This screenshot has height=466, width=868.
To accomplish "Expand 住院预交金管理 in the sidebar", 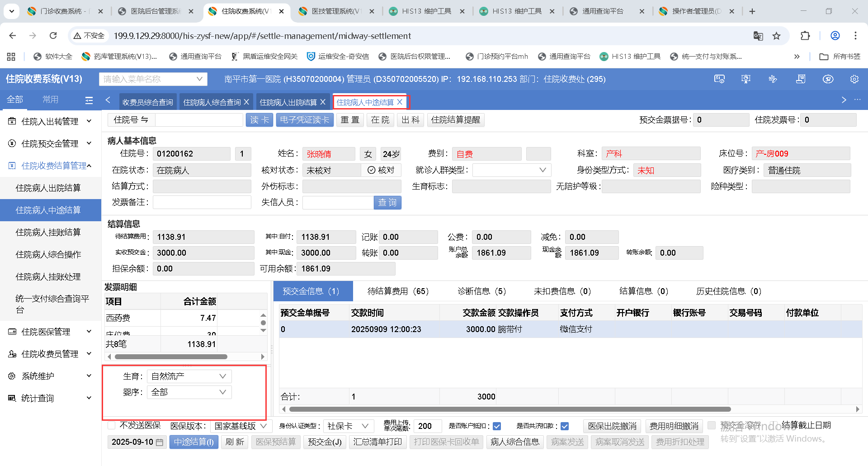I will [x=51, y=143].
